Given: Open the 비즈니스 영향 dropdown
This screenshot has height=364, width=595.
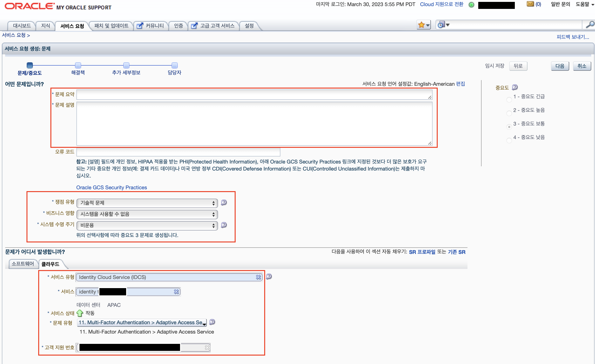Looking at the screenshot, I should [x=147, y=214].
